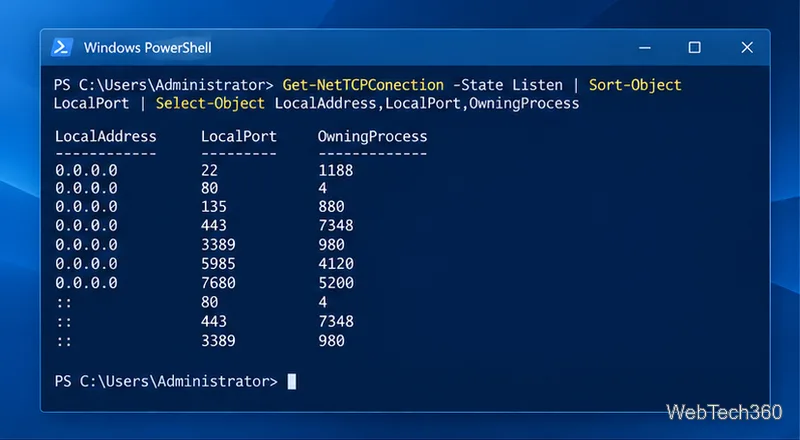
Task: Click port value 5985
Action: click(x=218, y=264)
